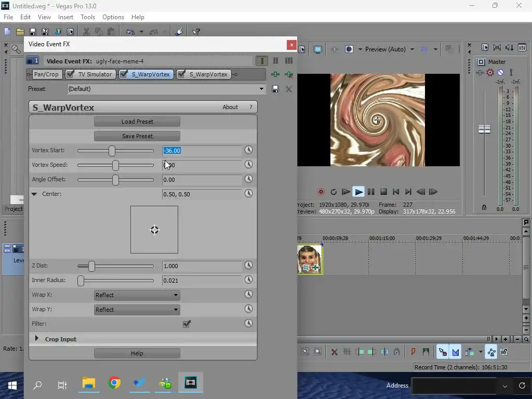Click the ugly-face-meme clip thumbnail on the timeline
Image resolution: width=532 pixels, height=399 pixels.
coord(310,260)
